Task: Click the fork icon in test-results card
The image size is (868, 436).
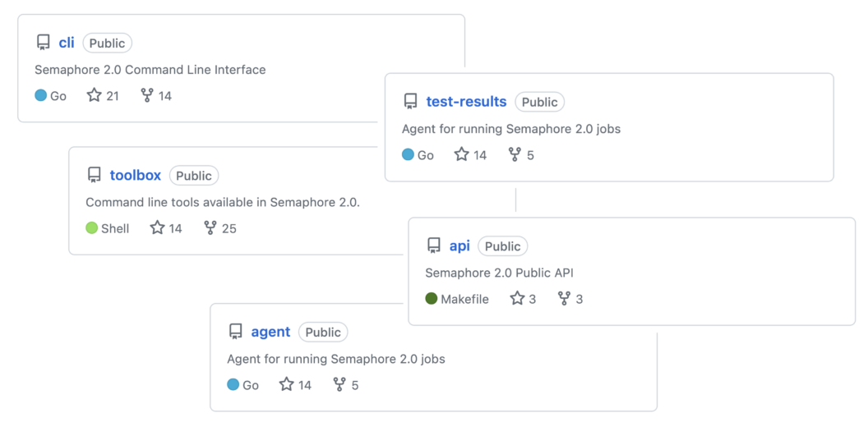Action: pos(515,154)
